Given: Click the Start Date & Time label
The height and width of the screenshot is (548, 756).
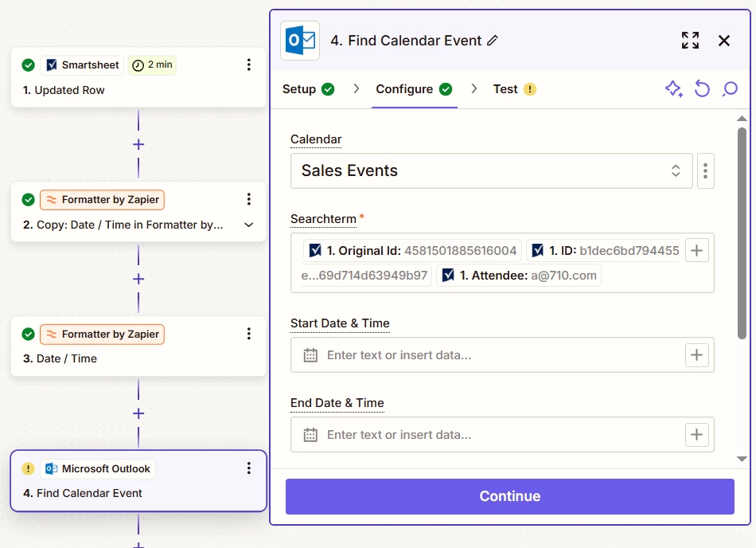Looking at the screenshot, I should (x=340, y=323).
